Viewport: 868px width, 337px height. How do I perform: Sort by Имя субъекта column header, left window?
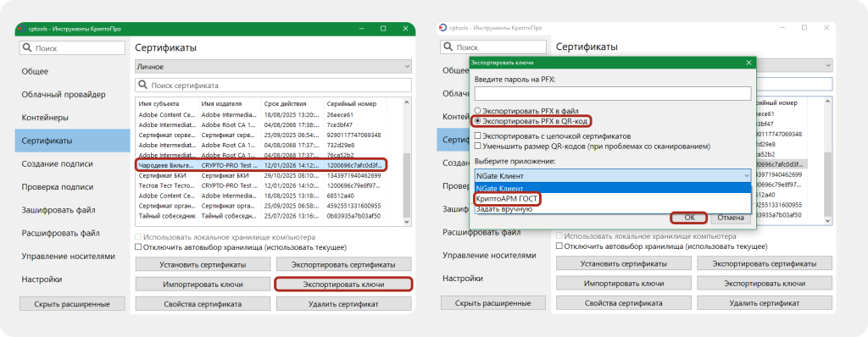[x=167, y=103]
